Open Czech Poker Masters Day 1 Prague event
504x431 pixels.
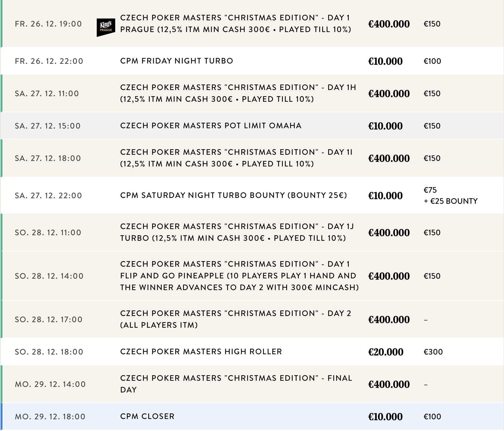[235, 23]
